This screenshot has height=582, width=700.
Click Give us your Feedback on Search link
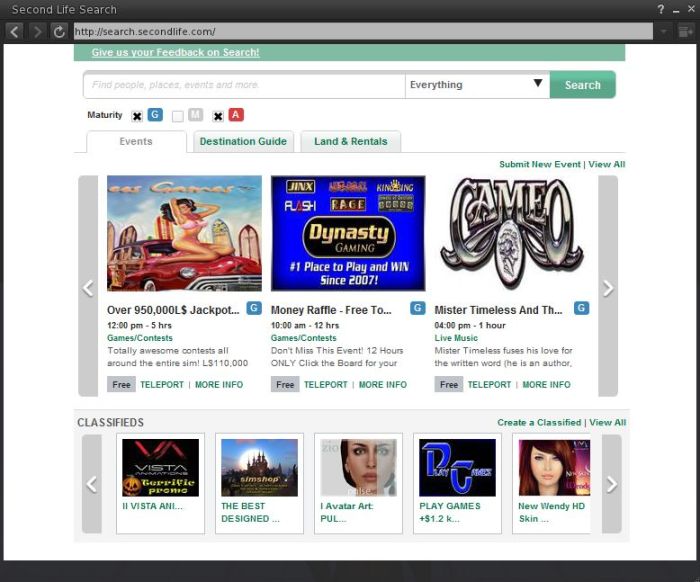click(175, 52)
